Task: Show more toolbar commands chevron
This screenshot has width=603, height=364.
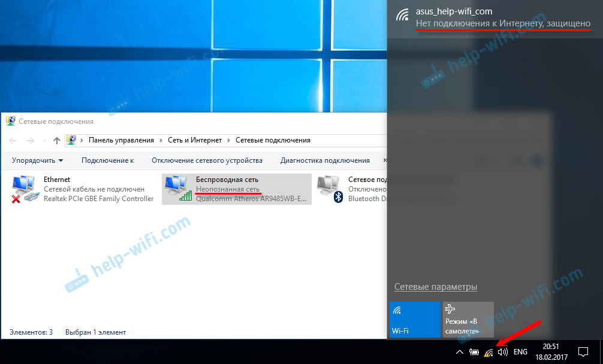Action: point(385,160)
